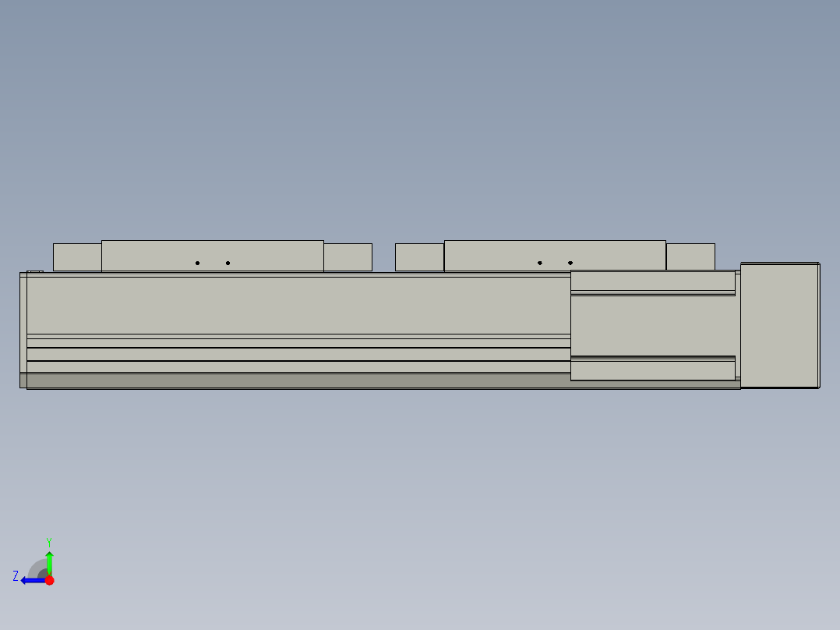The image size is (840, 630).
Task: Click the red X axis ball on triad
Action: click(49, 580)
